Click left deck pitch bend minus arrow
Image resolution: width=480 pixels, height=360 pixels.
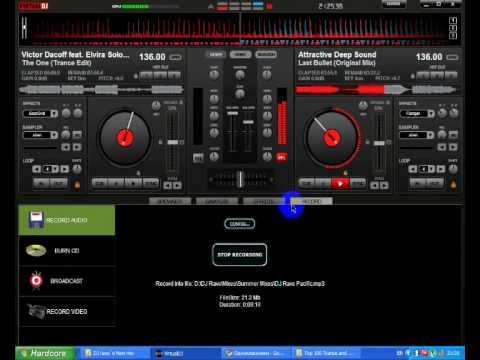(x=168, y=186)
